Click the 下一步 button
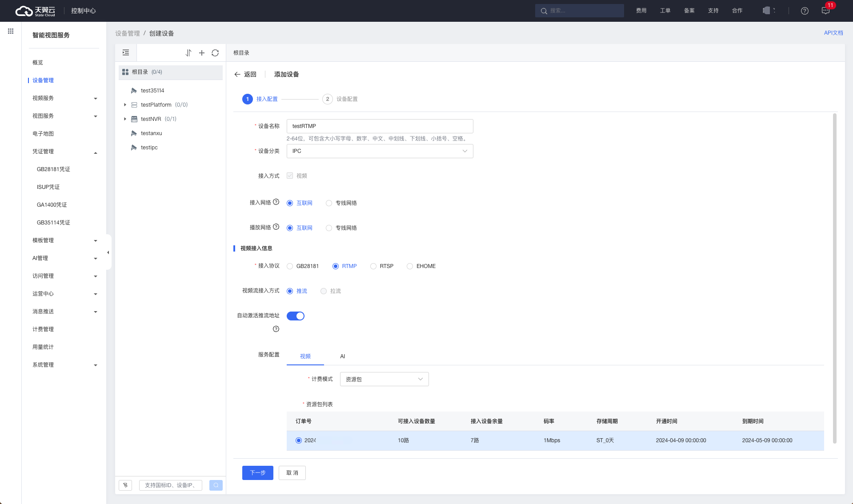The width and height of the screenshot is (853, 504). 258,473
